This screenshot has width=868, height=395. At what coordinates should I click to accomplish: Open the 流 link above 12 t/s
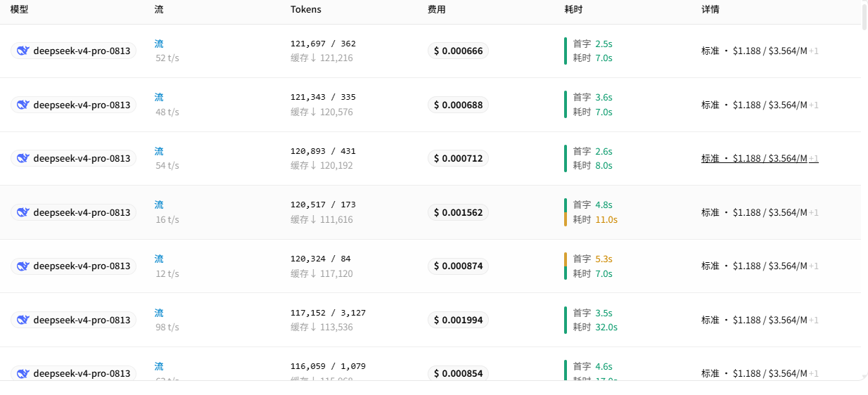point(159,259)
